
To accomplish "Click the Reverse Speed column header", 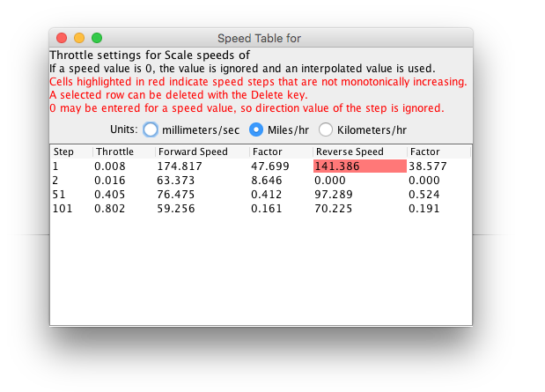I will click(360, 152).
